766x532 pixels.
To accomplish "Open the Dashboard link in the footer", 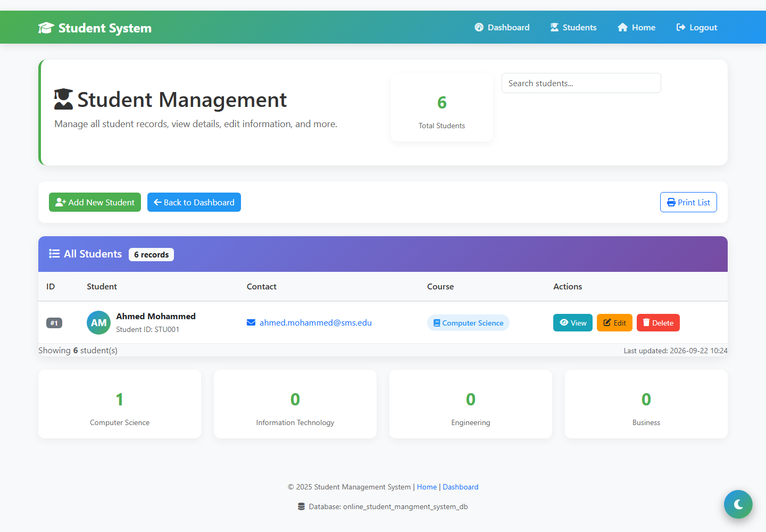I will tap(461, 487).
